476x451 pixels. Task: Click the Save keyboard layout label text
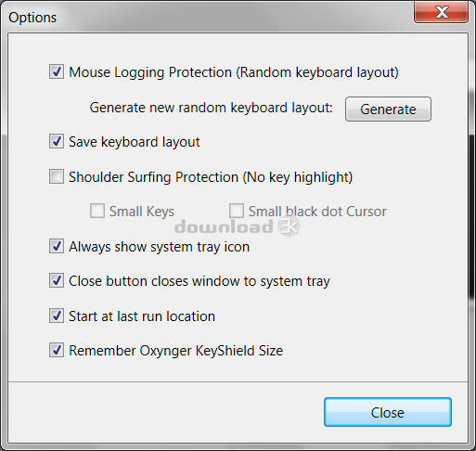tap(135, 142)
